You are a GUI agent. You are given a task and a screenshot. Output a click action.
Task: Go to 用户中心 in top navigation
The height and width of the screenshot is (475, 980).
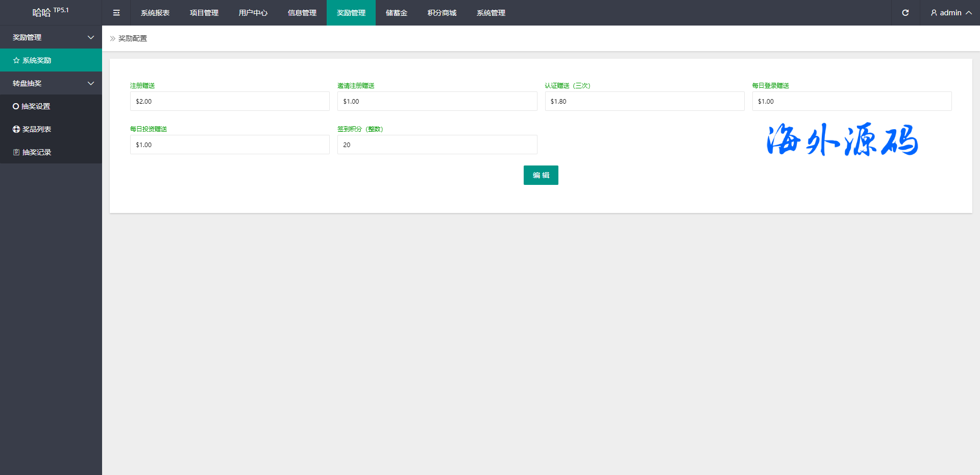coord(253,13)
